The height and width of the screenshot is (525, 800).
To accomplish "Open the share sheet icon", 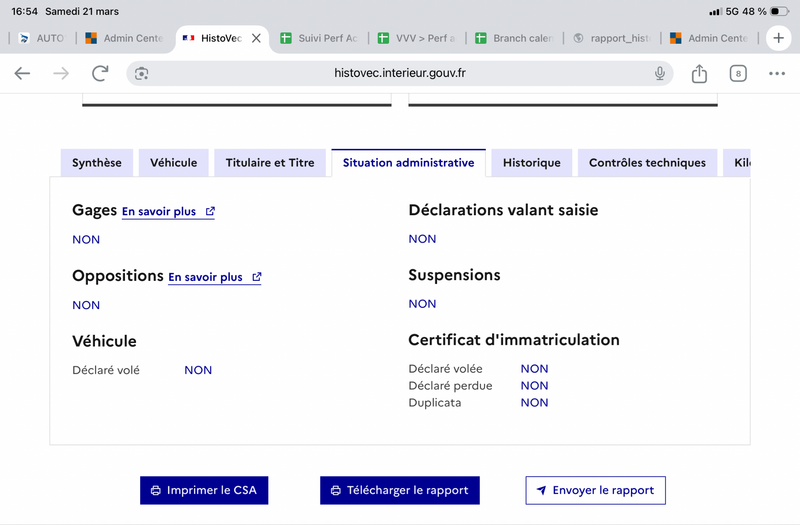I will 699,73.
